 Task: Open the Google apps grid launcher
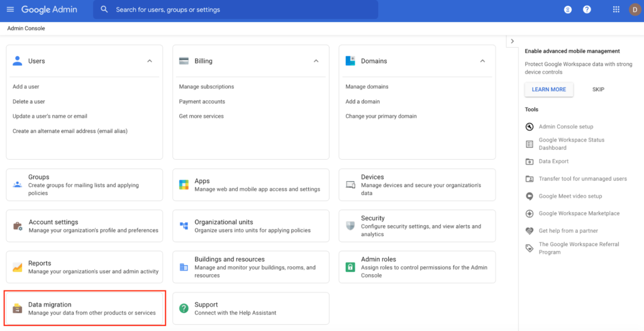click(x=616, y=9)
